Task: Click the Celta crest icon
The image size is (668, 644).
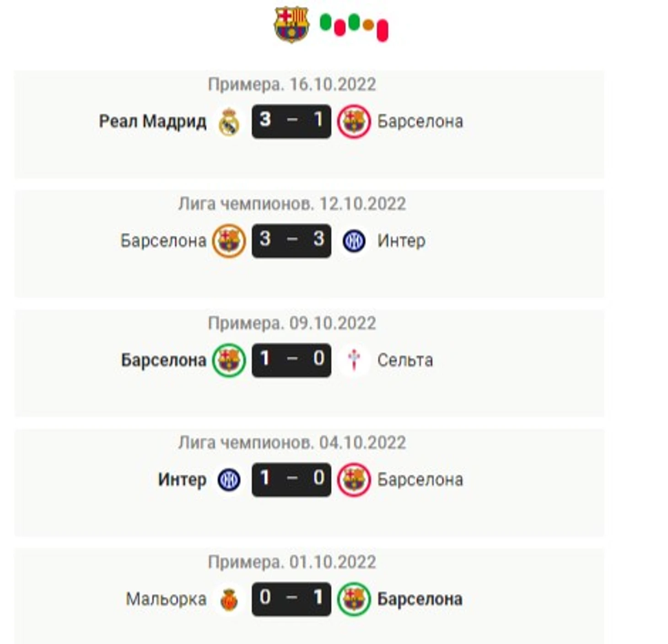Action: (x=354, y=360)
